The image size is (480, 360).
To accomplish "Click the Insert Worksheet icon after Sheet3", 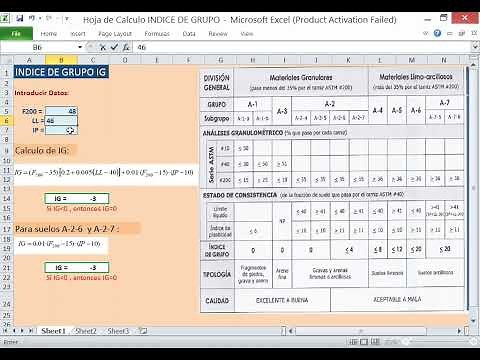I will 143,331.
